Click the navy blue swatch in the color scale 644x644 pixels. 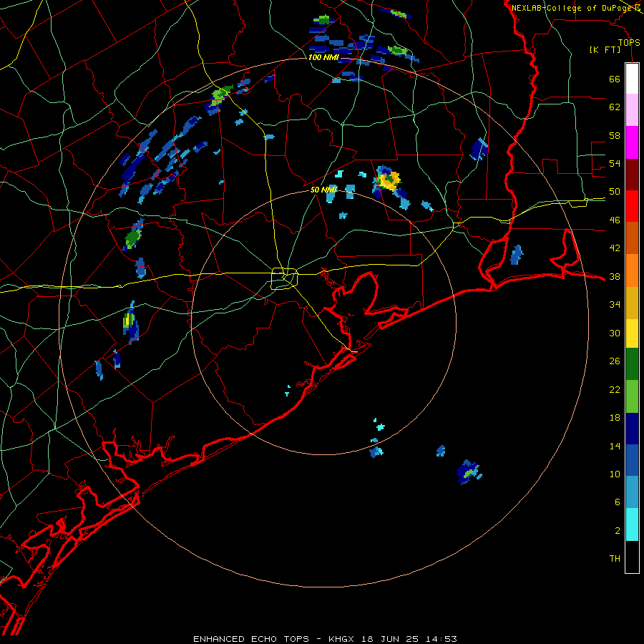tap(632, 429)
